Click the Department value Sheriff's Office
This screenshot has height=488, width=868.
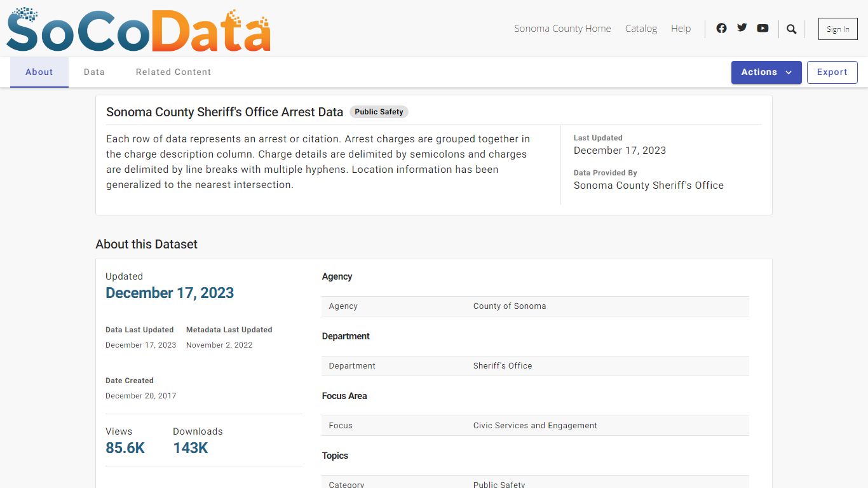pyautogui.click(x=503, y=366)
